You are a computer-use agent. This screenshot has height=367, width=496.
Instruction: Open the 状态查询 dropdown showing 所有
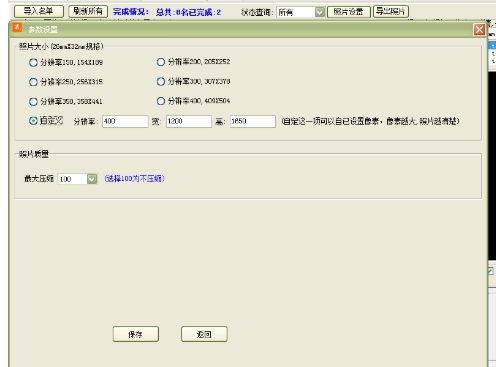(300, 12)
